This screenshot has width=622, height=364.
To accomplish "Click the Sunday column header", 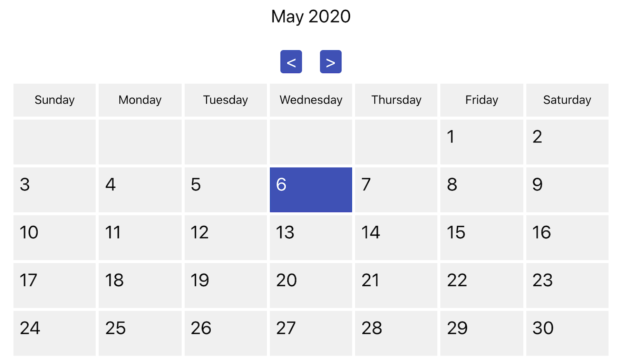I will [54, 100].
